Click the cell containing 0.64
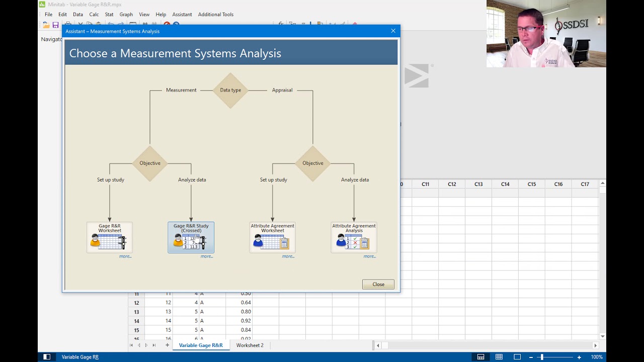The width and height of the screenshot is (644, 362). point(239,303)
